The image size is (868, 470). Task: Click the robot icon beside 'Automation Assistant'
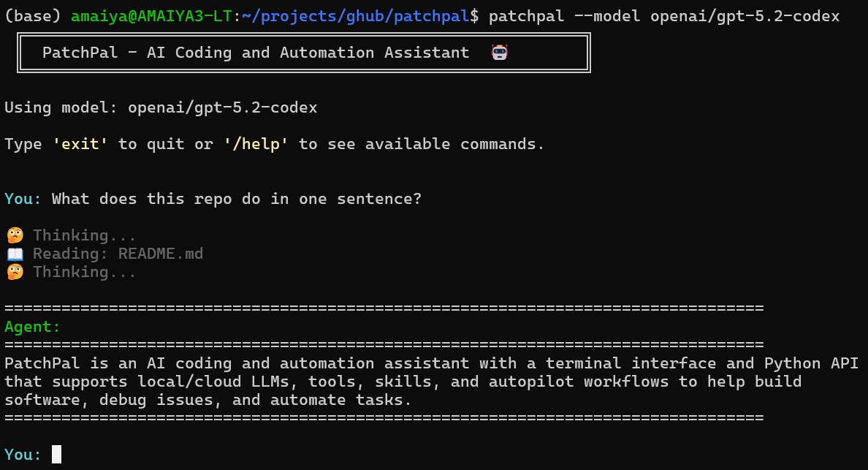click(x=500, y=52)
